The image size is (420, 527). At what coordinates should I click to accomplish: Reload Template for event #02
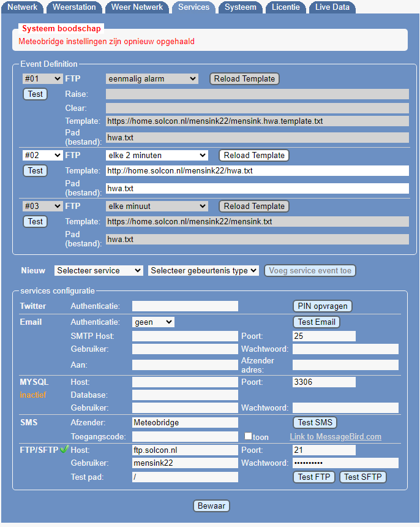[253, 155]
